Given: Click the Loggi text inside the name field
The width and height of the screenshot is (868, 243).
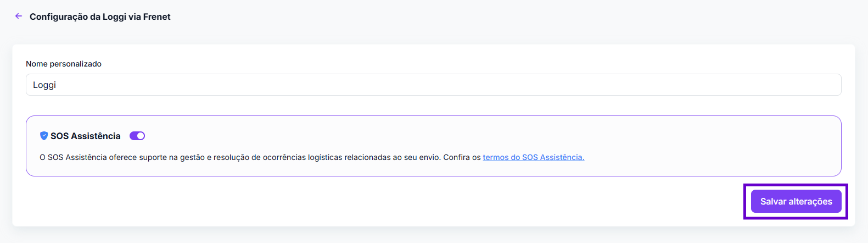Looking at the screenshot, I should (44, 85).
